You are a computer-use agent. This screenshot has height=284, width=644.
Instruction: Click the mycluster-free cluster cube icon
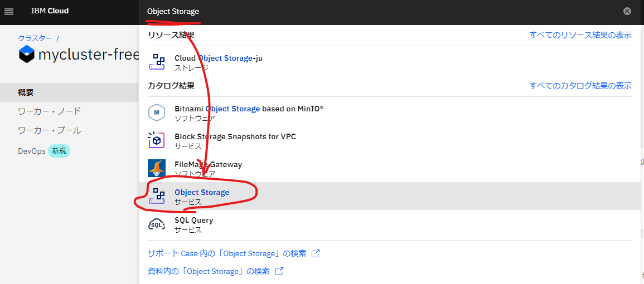(x=26, y=54)
